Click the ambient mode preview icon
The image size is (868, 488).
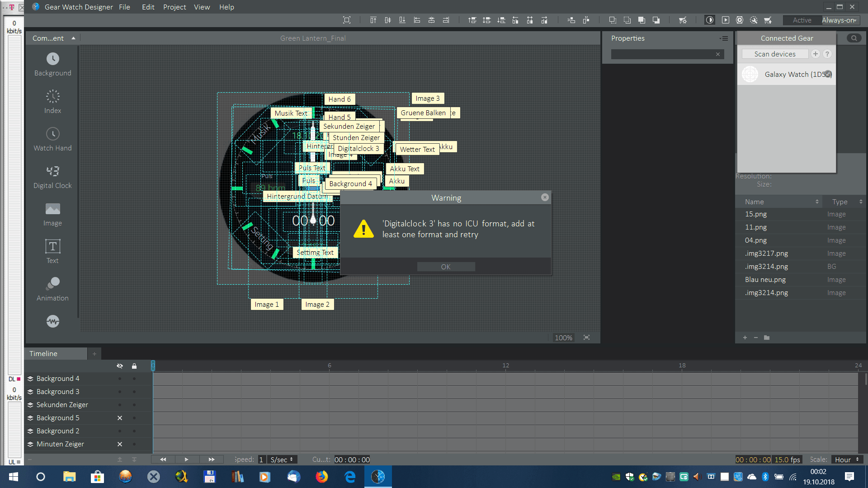pyautogui.click(x=710, y=20)
